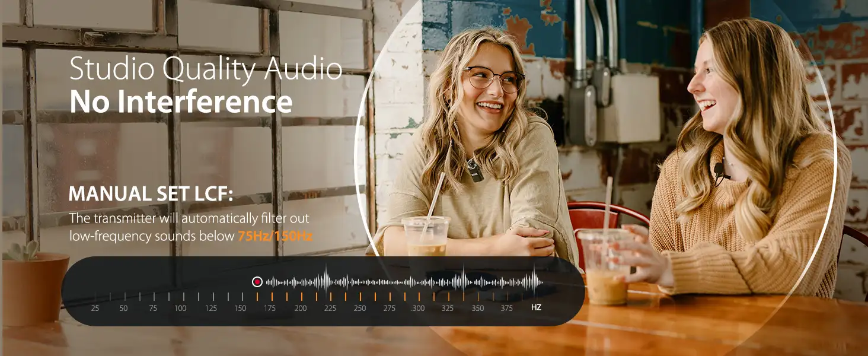The image size is (868, 356).
Task: Select the "325" label on the frequency scale
Action: pyautogui.click(x=448, y=308)
